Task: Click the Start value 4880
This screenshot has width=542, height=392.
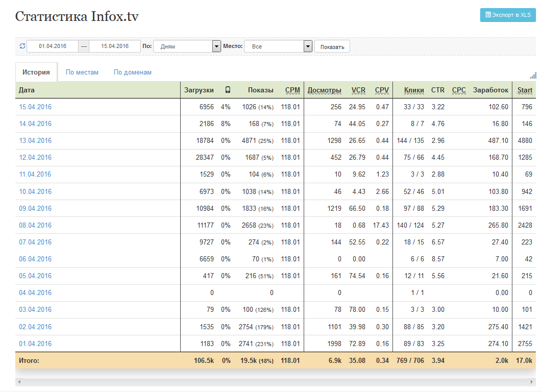Action: click(525, 141)
